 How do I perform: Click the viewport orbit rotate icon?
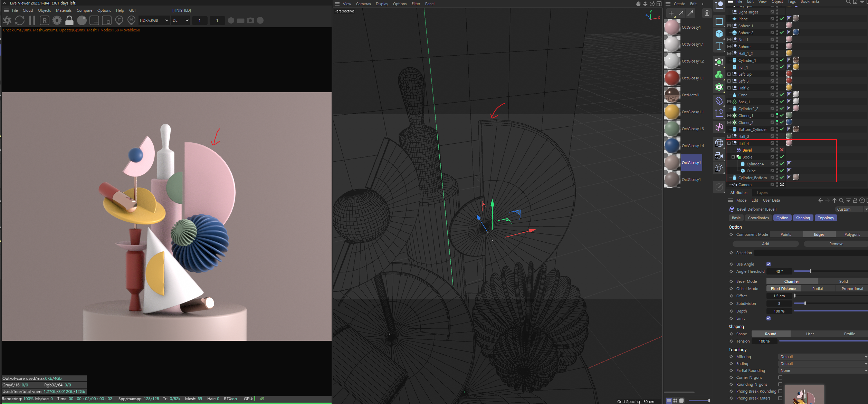coord(652,4)
